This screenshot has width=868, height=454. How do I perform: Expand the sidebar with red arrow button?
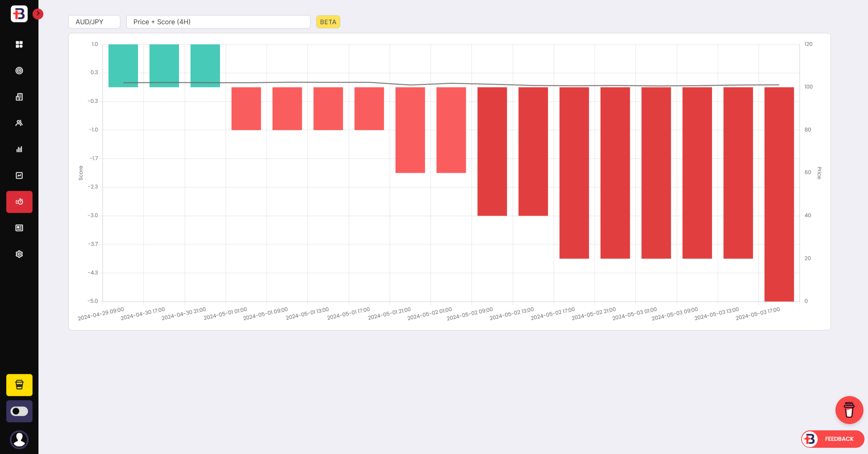click(38, 14)
